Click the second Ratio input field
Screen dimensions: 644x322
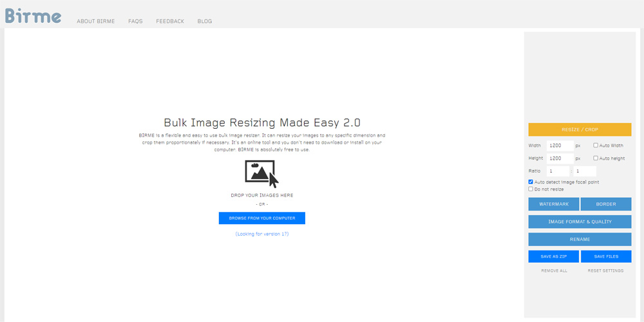[x=585, y=171]
